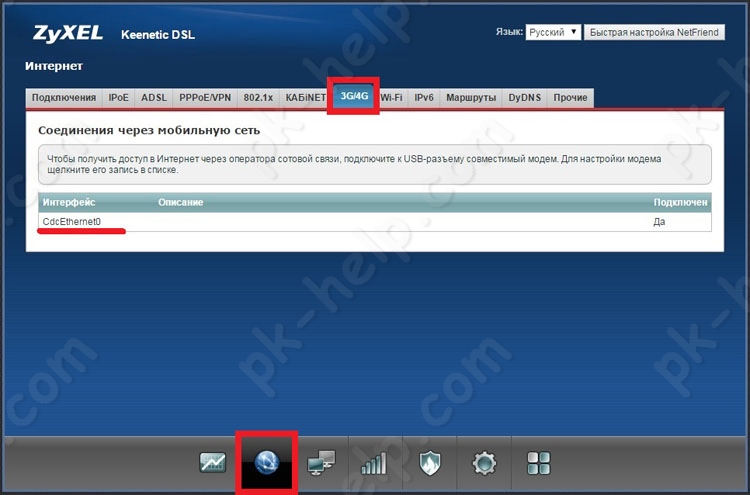Open the CdcEthernet0 interface entry

pos(72,221)
